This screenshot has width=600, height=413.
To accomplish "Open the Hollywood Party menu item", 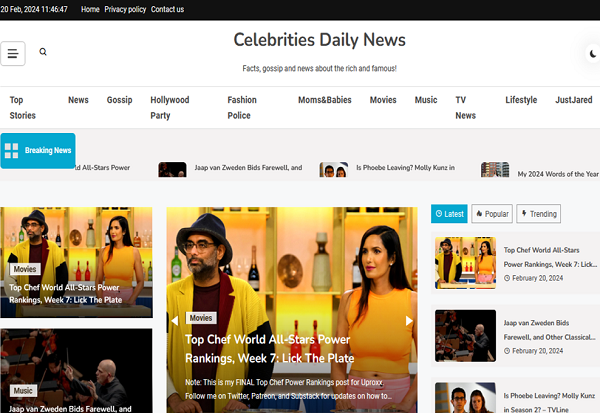I will point(170,108).
